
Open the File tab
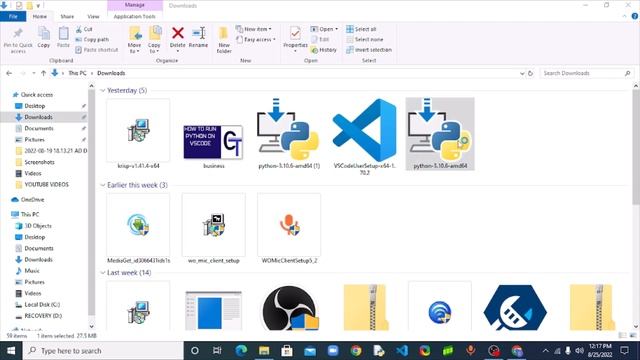click(13, 16)
